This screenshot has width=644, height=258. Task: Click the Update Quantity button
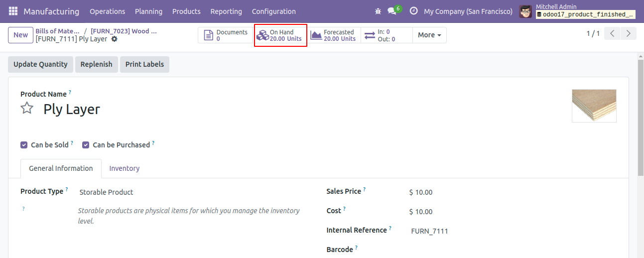point(40,64)
